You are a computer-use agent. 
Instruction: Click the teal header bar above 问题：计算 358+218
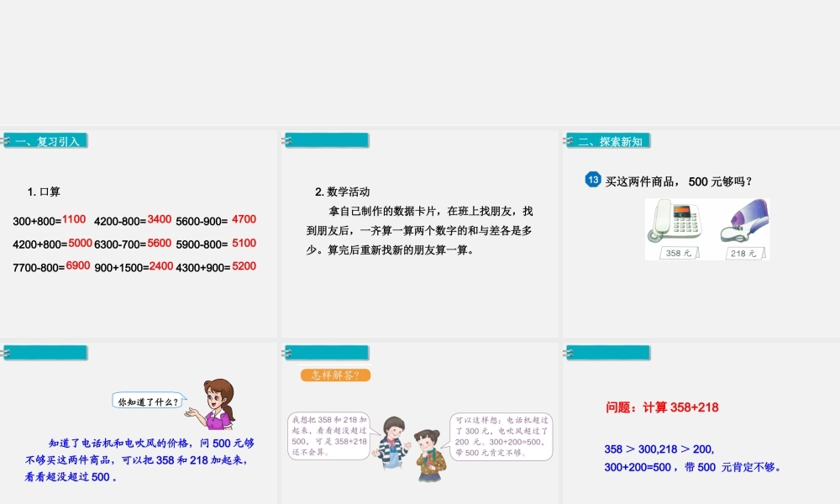tap(606, 353)
